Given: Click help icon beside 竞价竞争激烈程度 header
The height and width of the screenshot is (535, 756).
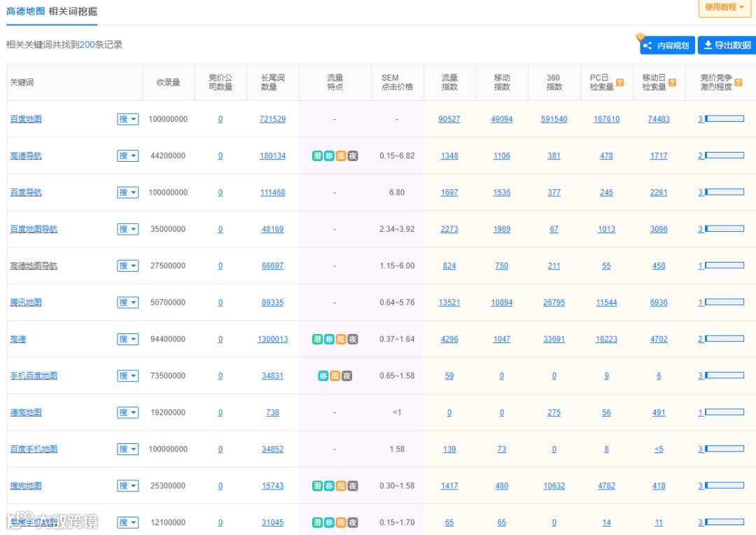Looking at the screenshot, I should 738,83.
